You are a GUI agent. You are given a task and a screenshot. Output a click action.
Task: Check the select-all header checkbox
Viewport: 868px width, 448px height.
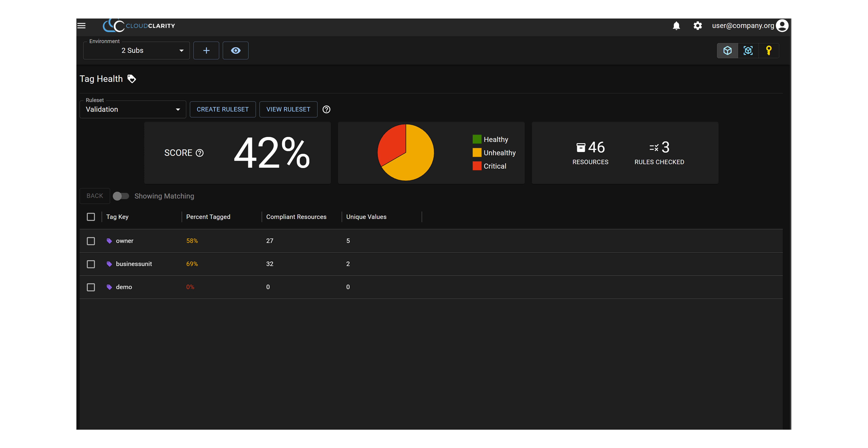91,217
